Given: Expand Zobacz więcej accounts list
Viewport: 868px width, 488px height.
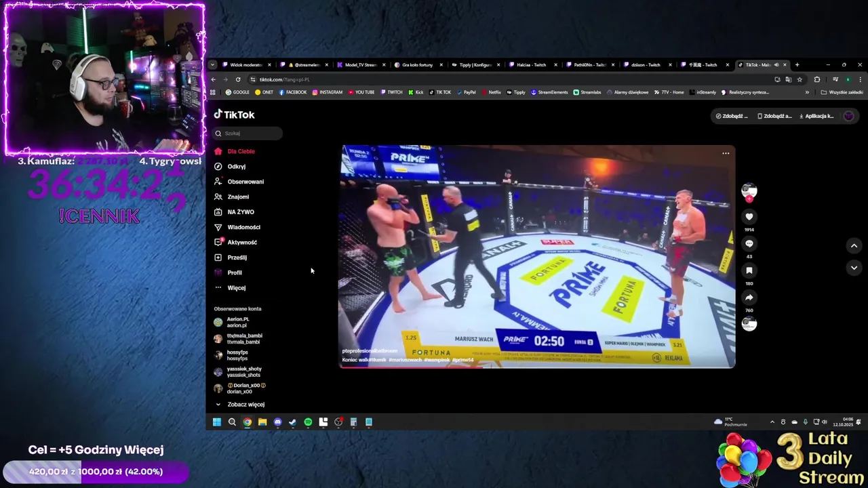Looking at the screenshot, I should tap(239, 405).
